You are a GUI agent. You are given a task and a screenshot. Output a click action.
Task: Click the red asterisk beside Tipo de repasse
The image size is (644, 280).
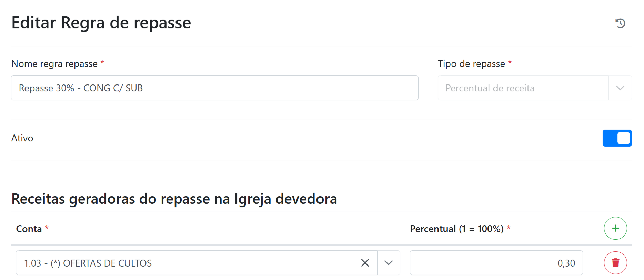click(510, 62)
